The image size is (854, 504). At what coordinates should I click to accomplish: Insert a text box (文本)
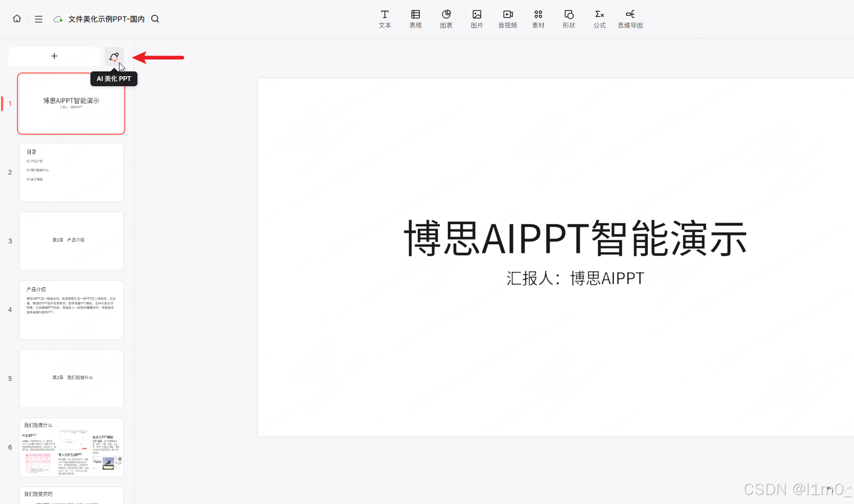(x=385, y=19)
